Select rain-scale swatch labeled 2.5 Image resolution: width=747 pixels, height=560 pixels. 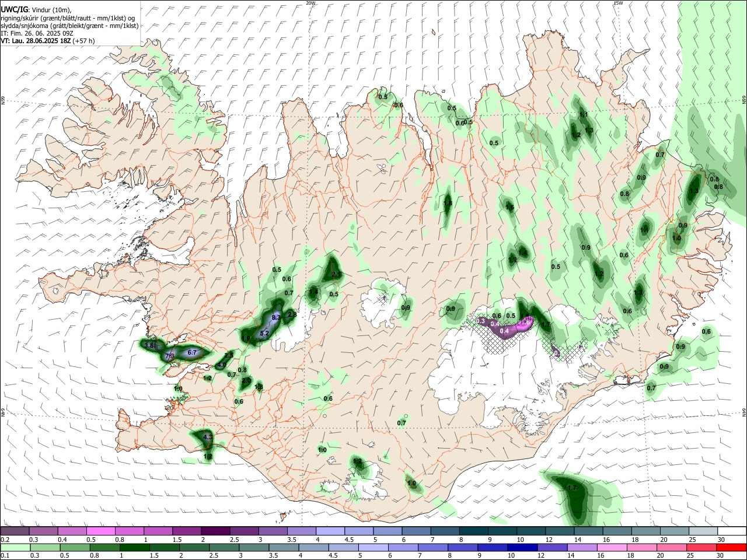click(224, 547)
